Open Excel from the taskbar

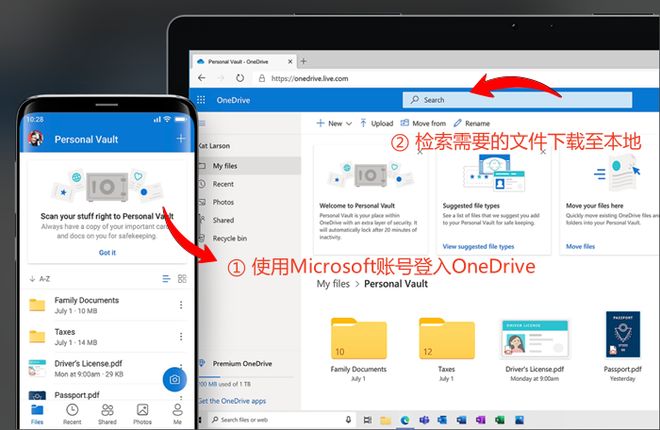[500, 419]
